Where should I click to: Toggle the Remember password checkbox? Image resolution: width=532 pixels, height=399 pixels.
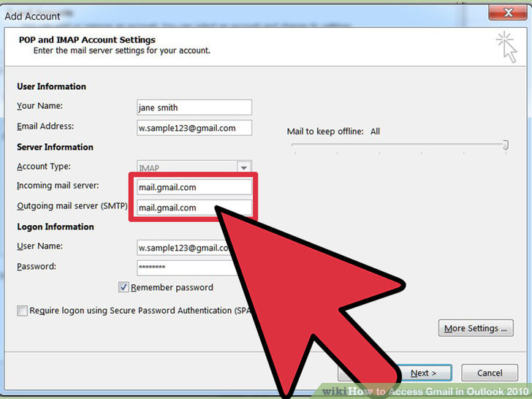[123, 287]
